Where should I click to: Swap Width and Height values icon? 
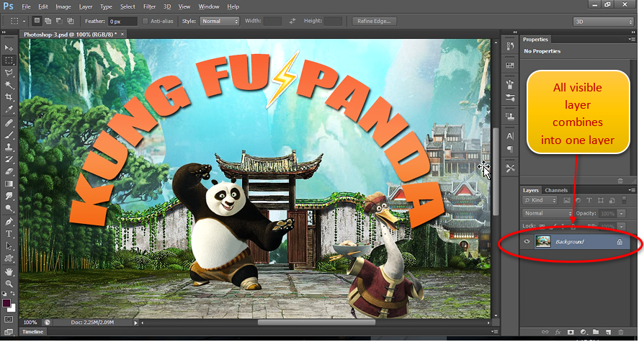click(292, 21)
